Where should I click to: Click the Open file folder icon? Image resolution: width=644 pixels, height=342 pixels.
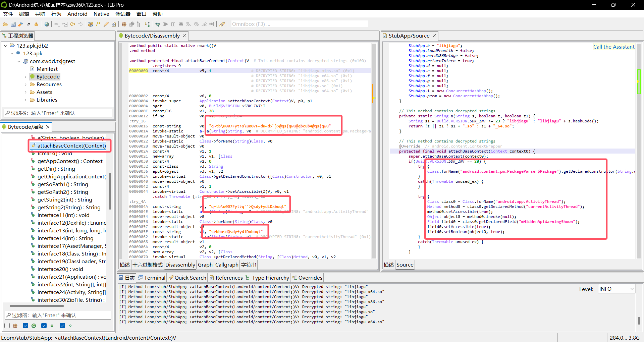[x=5, y=24]
